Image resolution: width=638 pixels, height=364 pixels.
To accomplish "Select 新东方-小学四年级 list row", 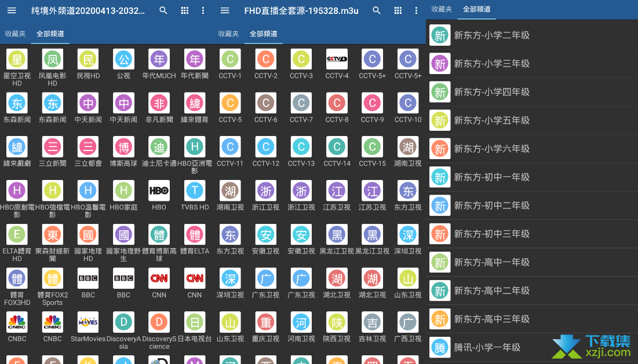I will (532, 92).
